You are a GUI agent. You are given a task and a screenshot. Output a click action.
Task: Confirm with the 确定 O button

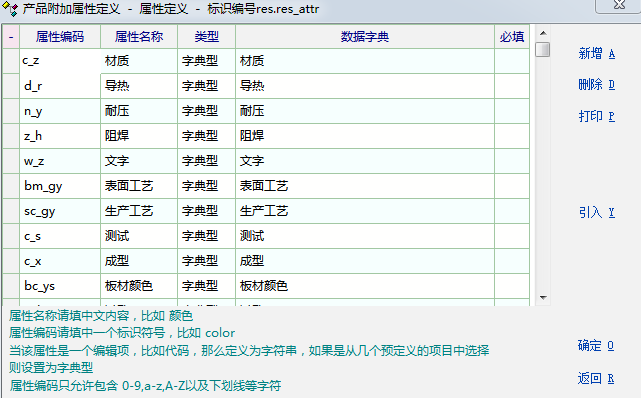(596, 346)
